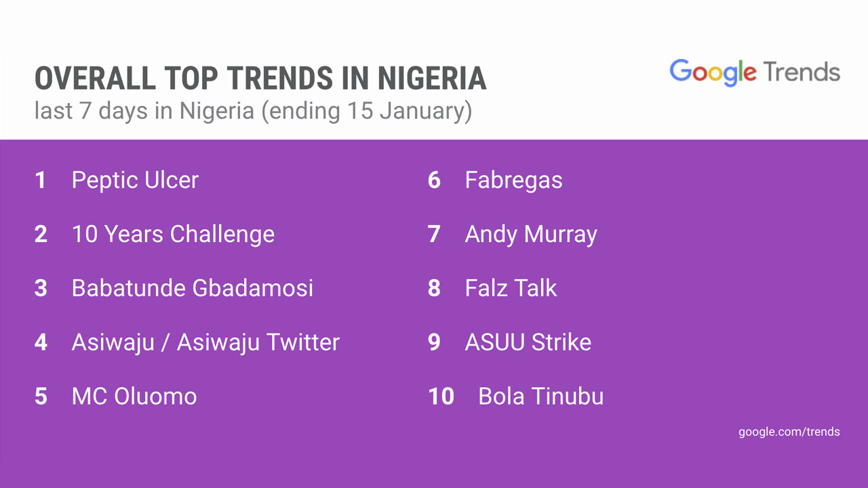
Task: Select the ASUU Strike trend
Action: 528,342
